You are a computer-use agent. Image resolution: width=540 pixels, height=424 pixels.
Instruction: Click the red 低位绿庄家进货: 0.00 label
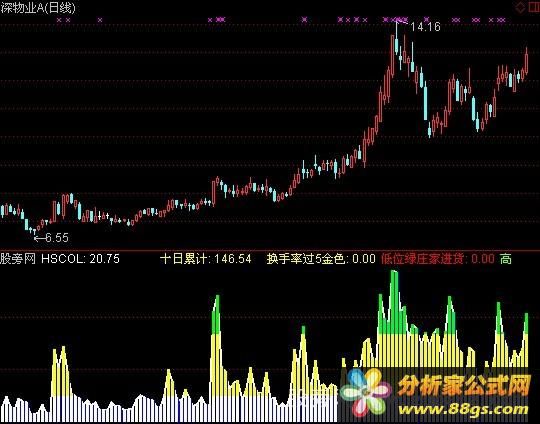click(x=438, y=259)
